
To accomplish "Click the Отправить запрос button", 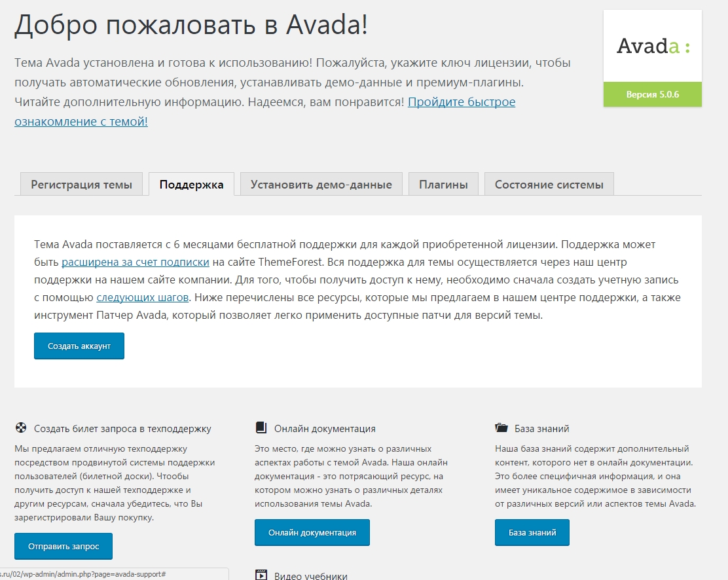I will coord(64,546).
